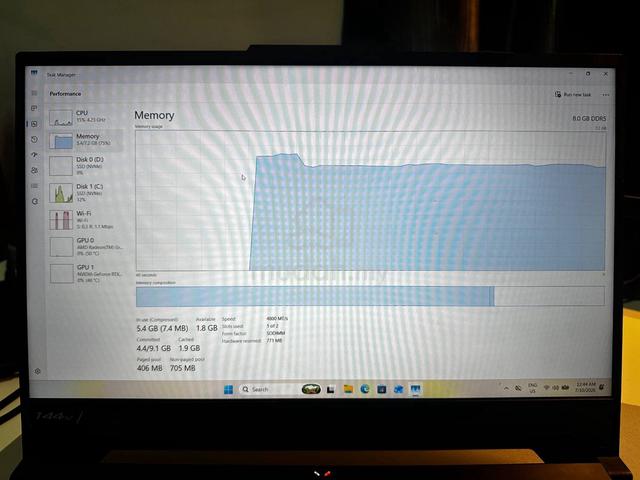Open Task Manager Settings gear icon

pos(38,371)
